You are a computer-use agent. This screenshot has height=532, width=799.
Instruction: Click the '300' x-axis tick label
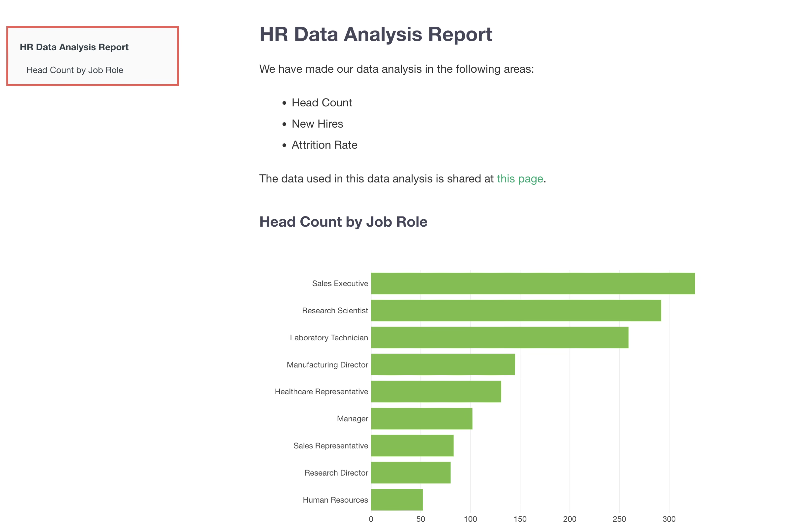[x=669, y=519]
